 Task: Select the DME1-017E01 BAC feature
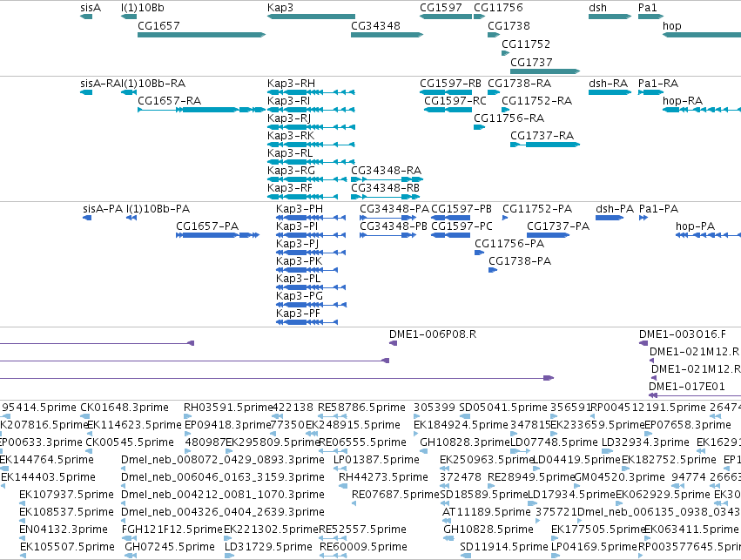695,395
